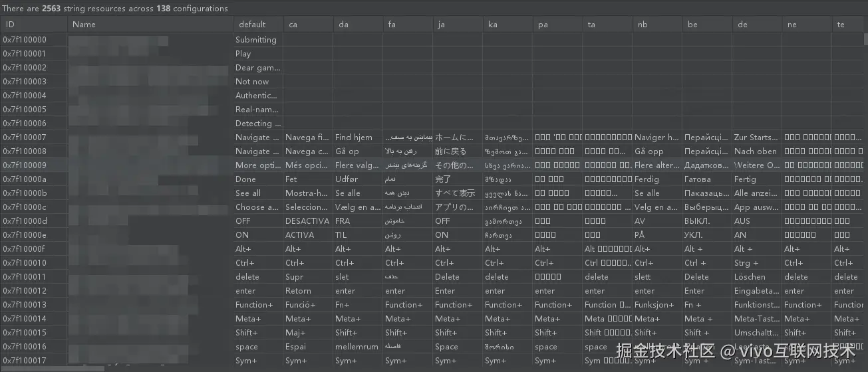
Task: Click the 'More opti...' default cell
Action: click(259, 165)
